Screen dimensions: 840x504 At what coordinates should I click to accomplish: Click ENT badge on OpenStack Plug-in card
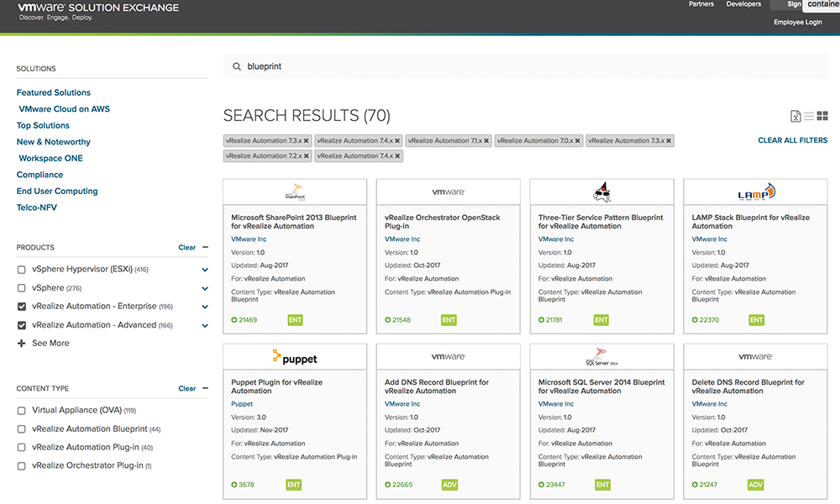(x=449, y=320)
